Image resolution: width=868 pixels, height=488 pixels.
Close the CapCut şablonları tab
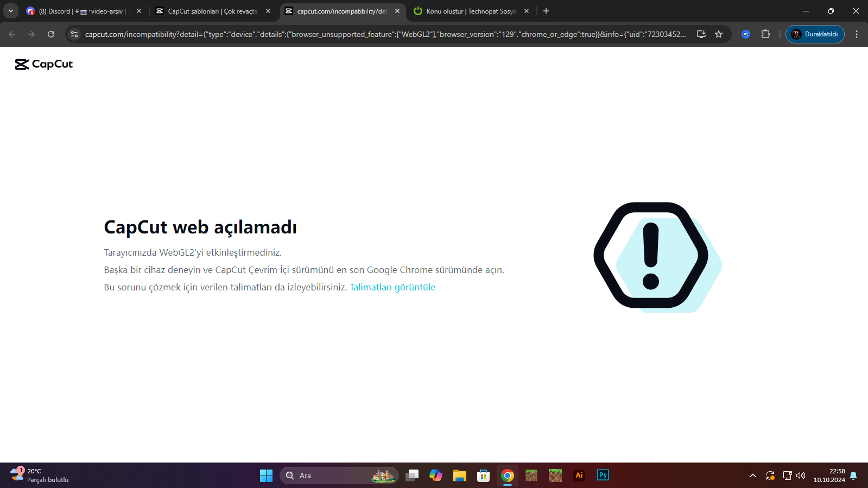(268, 11)
